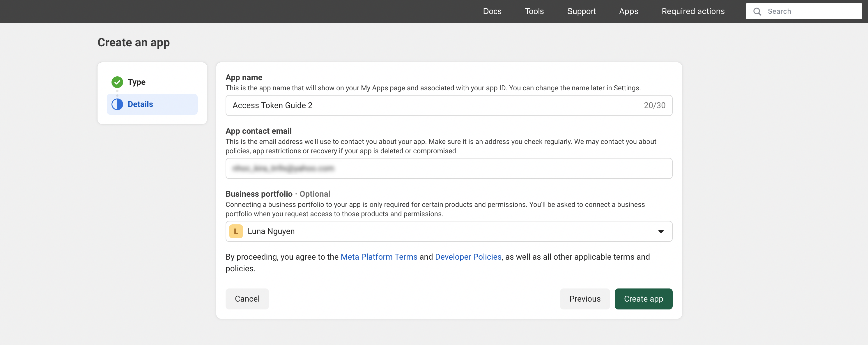This screenshot has height=345, width=868.
Task: Click the half-filled Details step icon
Action: click(x=117, y=104)
